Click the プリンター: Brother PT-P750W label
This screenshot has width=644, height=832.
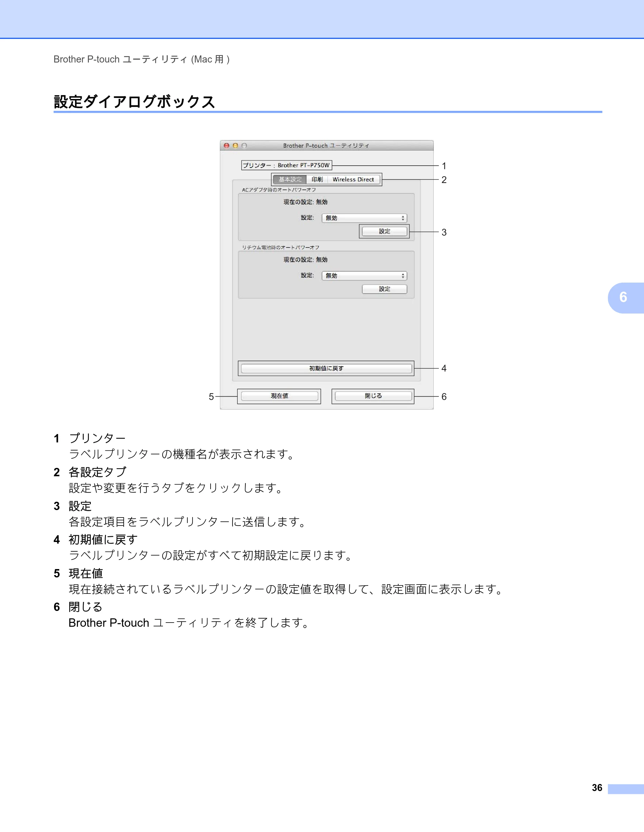coord(286,165)
